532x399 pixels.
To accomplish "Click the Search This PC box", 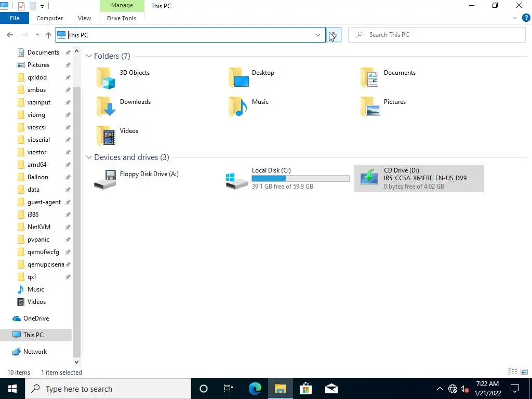I will [436, 35].
